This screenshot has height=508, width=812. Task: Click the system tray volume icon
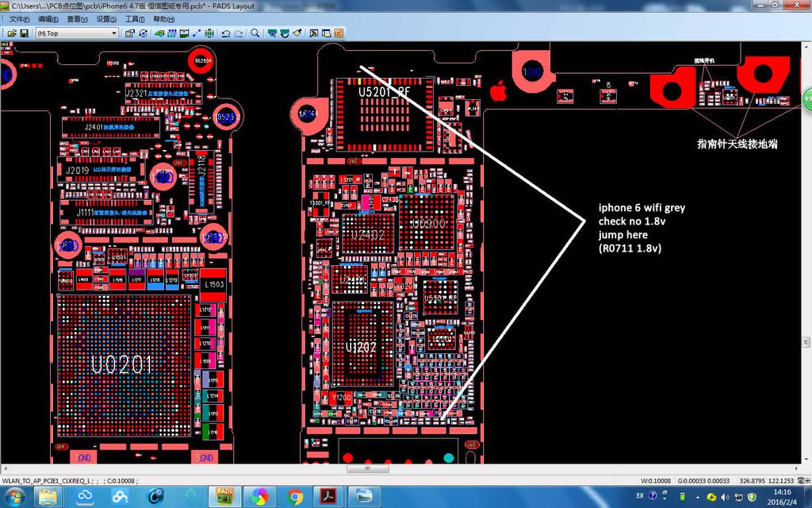click(x=725, y=497)
